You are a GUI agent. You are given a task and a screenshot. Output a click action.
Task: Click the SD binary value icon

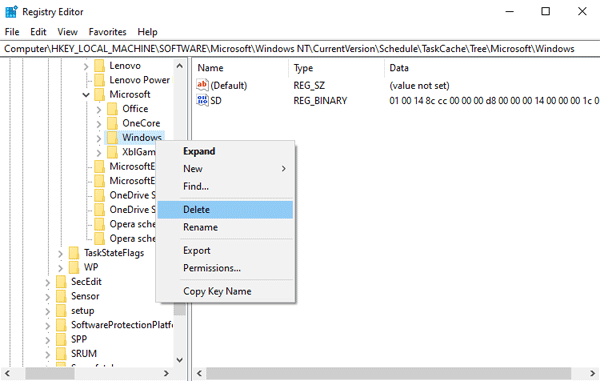point(202,100)
